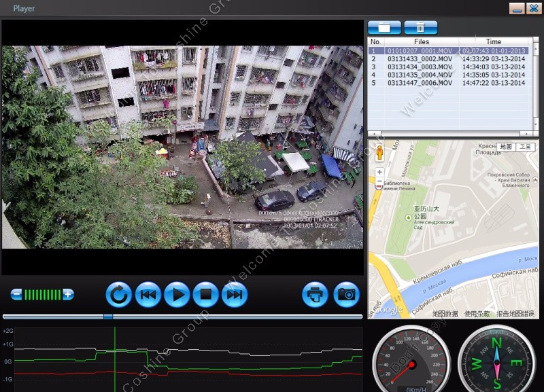544x392 pixels.
Task: Delete a file using the trash button
Action: tap(420, 28)
